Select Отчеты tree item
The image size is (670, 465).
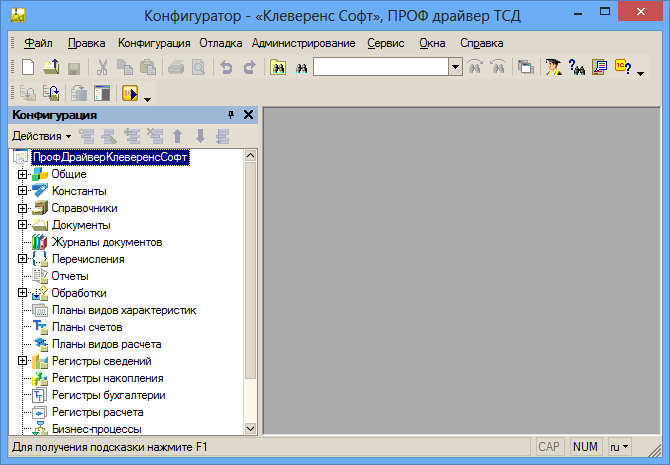(x=70, y=276)
